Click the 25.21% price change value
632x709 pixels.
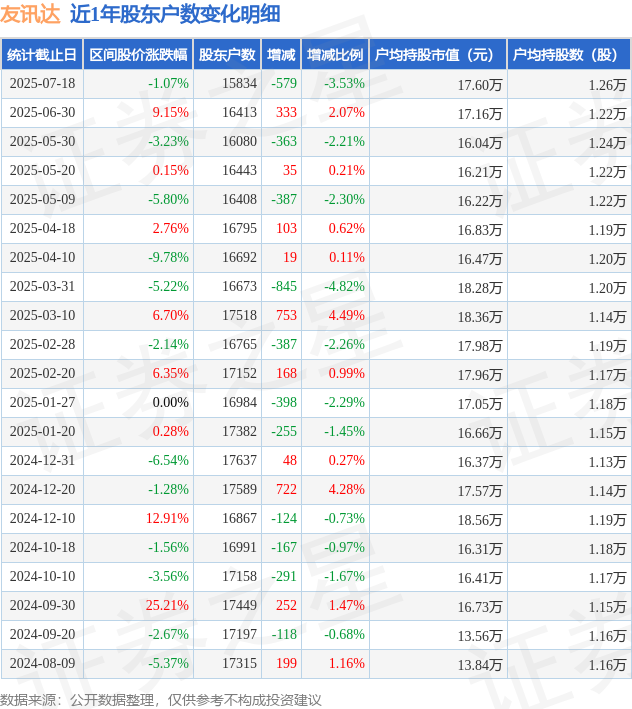point(167,605)
